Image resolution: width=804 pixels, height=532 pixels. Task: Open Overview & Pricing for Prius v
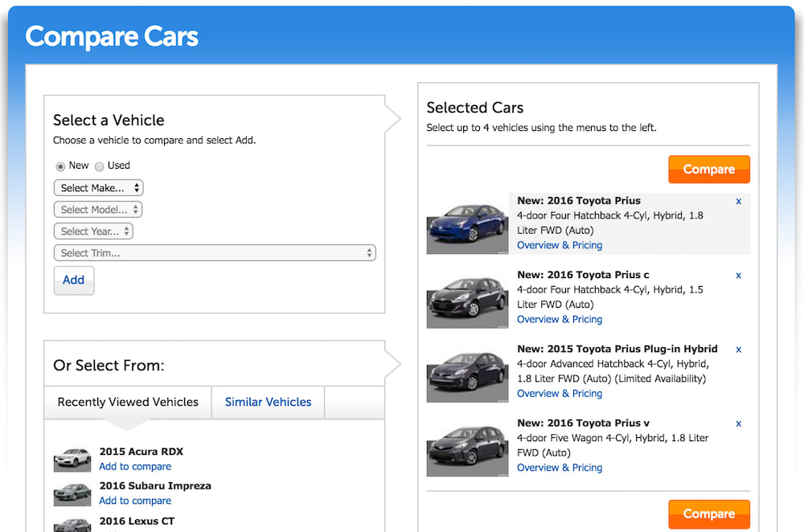[x=560, y=468]
